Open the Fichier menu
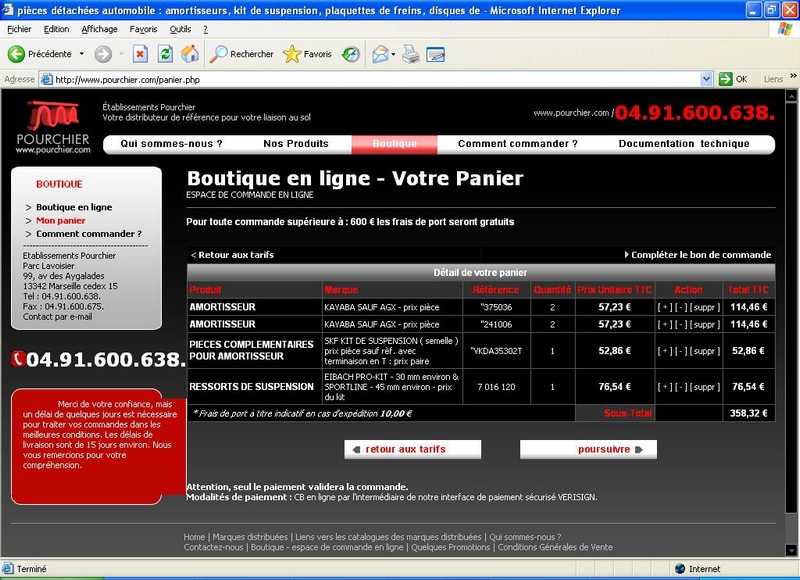 pyautogui.click(x=19, y=29)
